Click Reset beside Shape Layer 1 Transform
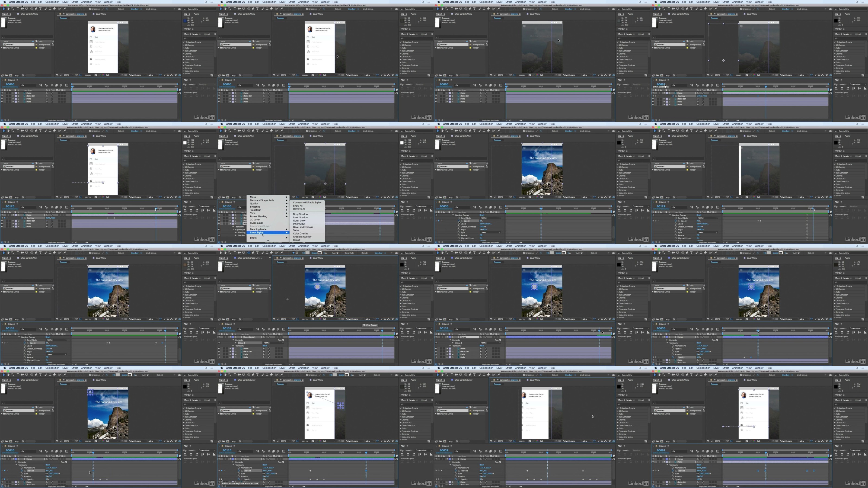 (265, 346)
